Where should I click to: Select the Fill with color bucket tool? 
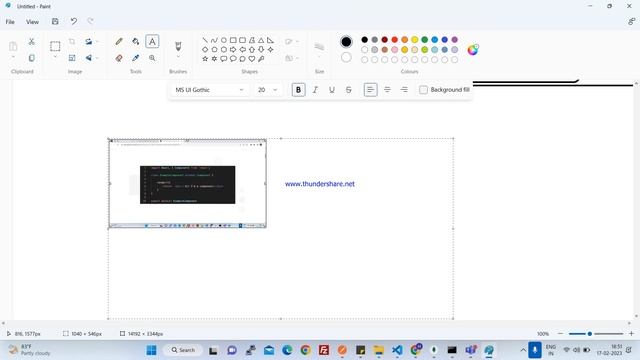(x=136, y=41)
